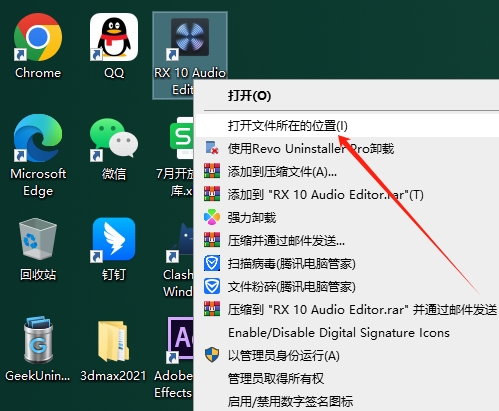Choose 扫描病毒(腾讯电脑管家) entry
The image size is (499, 411).
pos(346,264)
